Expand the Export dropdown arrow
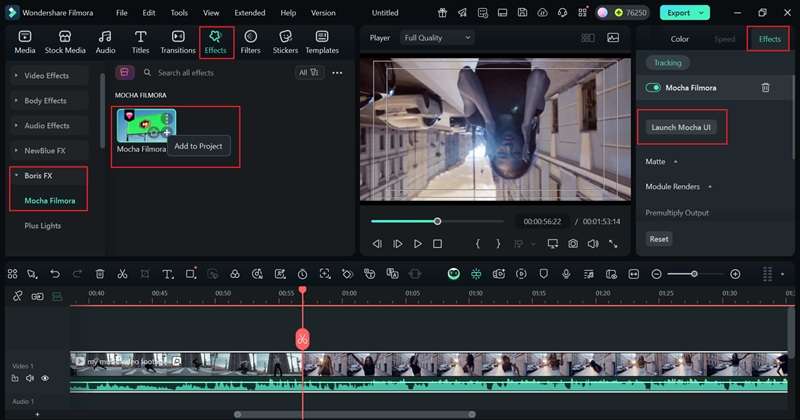Image resolution: width=800 pixels, height=420 pixels. tap(702, 13)
